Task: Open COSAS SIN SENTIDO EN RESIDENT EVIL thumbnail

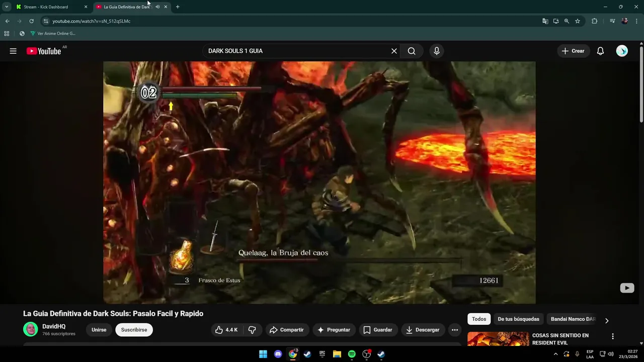Action: tap(498, 339)
